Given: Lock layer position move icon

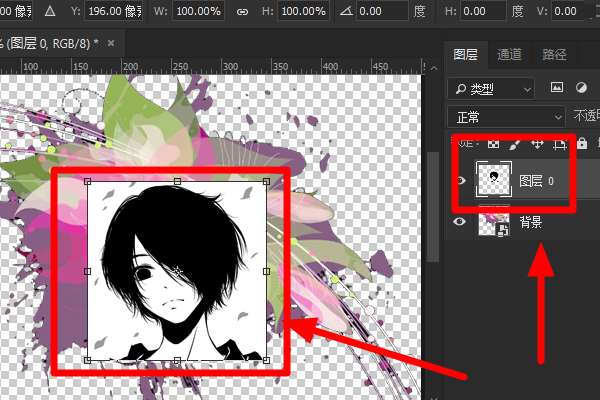Looking at the screenshot, I should click(538, 144).
